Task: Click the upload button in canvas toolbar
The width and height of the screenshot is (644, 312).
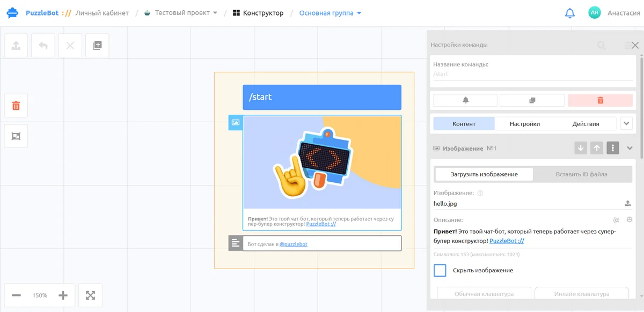Action: [16, 46]
